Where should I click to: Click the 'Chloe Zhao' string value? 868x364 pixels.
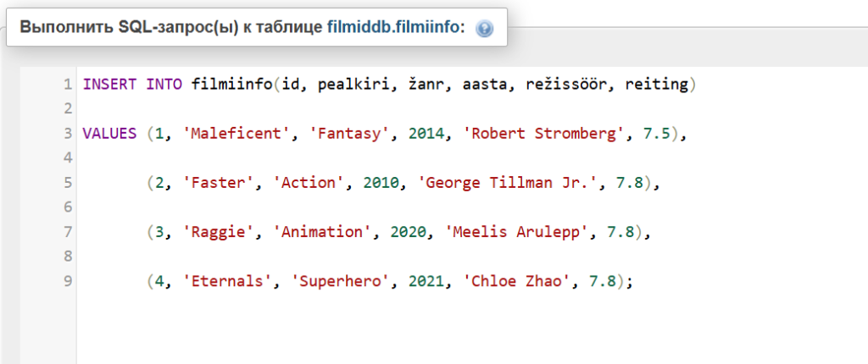519,282
